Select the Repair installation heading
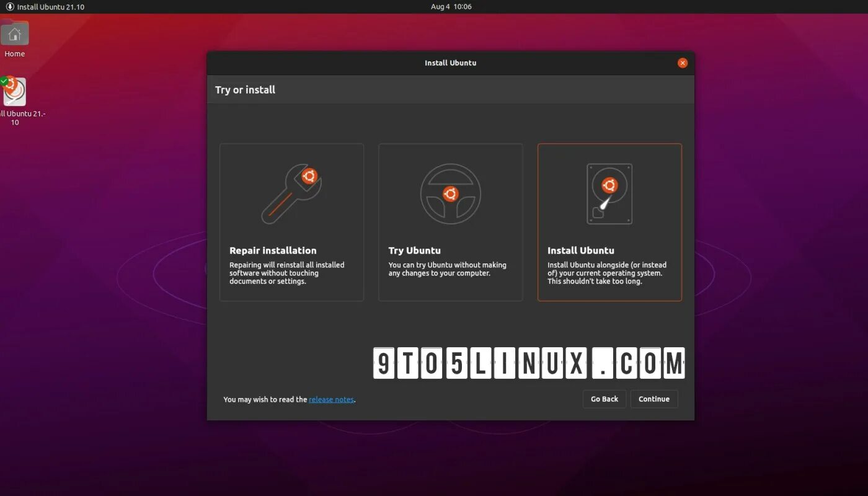This screenshot has width=868, height=496. tap(273, 250)
